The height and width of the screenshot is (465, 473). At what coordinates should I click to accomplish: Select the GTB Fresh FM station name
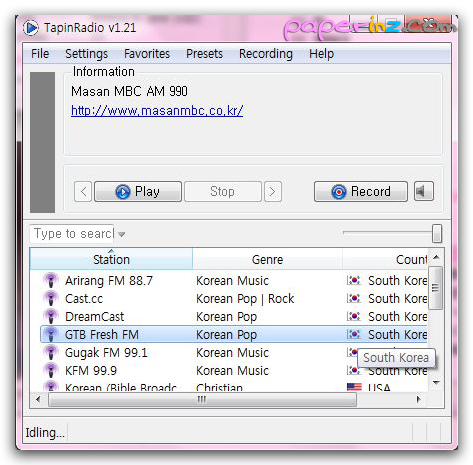(x=102, y=334)
